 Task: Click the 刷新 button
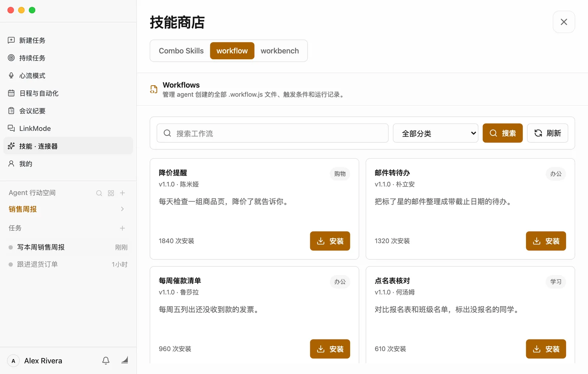tap(548, 133)
